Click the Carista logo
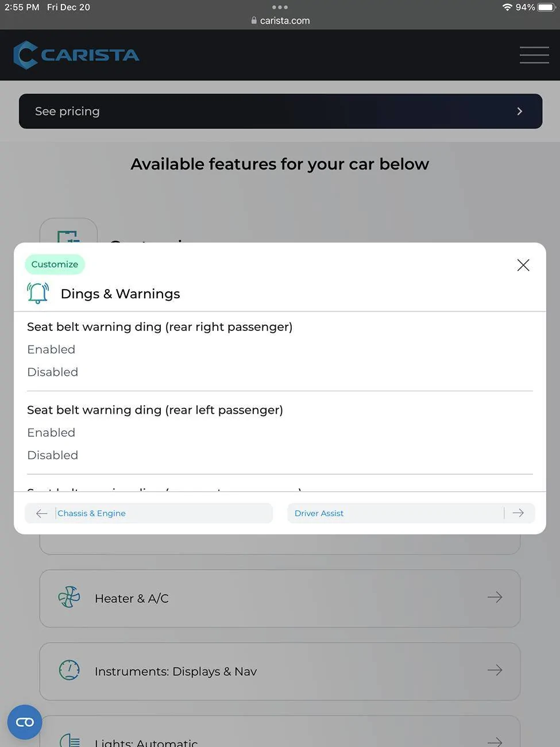Viewport: 560px width, 747px height. (x=76, y=55)
